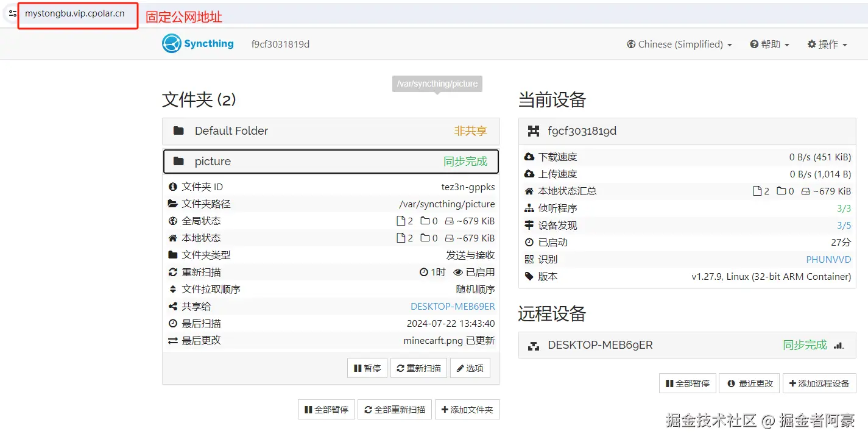The width and height of the screenshot is (868, 442).
Task: Click the 添加文件夹 button
Action: coord(468,410)
